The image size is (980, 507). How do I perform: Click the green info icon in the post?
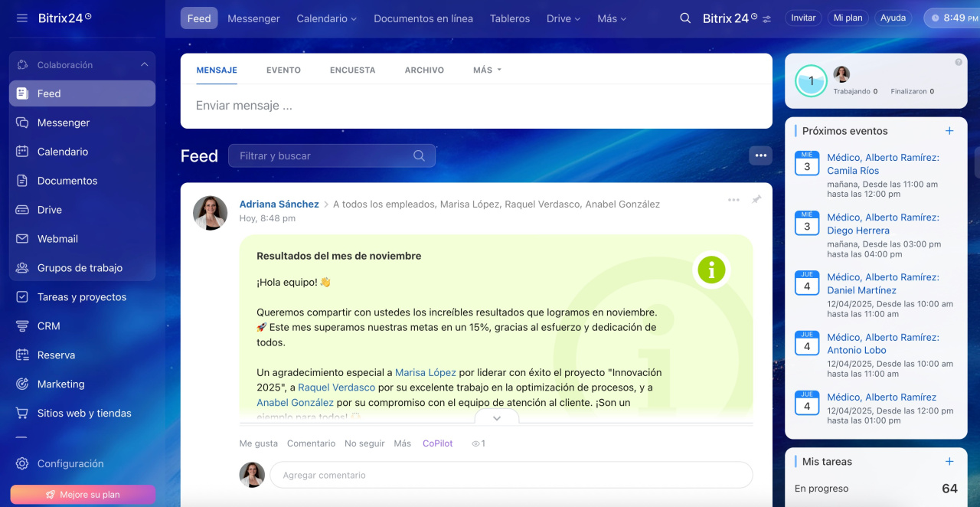711,270
